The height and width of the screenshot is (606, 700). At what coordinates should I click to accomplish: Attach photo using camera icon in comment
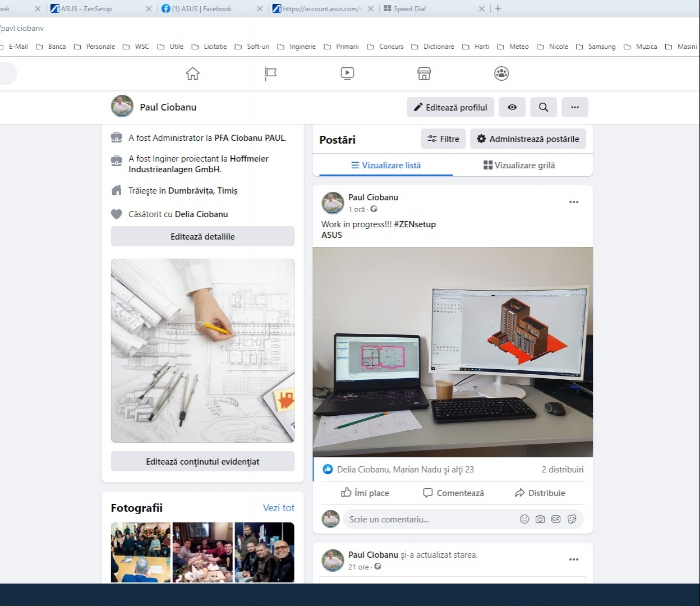tap(540, 519)
